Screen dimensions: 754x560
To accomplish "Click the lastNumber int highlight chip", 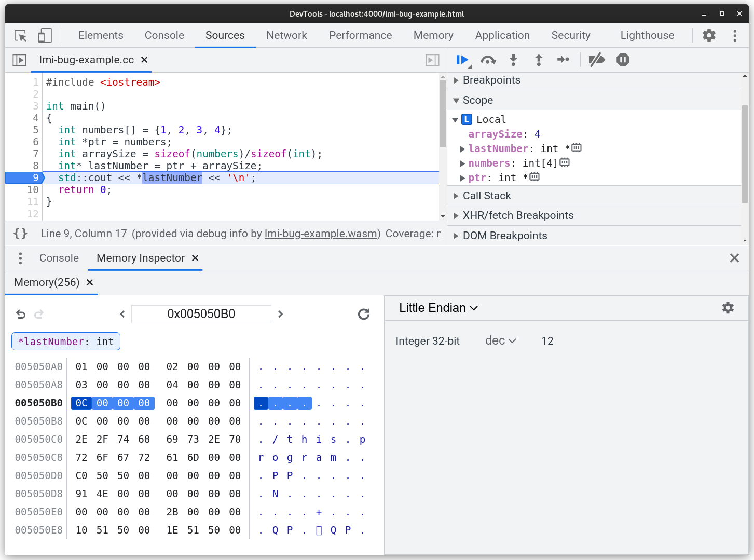I will click(x=65, y=341).
